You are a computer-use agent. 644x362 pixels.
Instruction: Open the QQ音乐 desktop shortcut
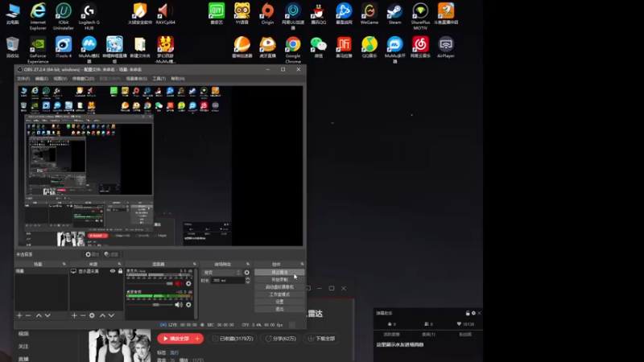(x=369, y=47)
